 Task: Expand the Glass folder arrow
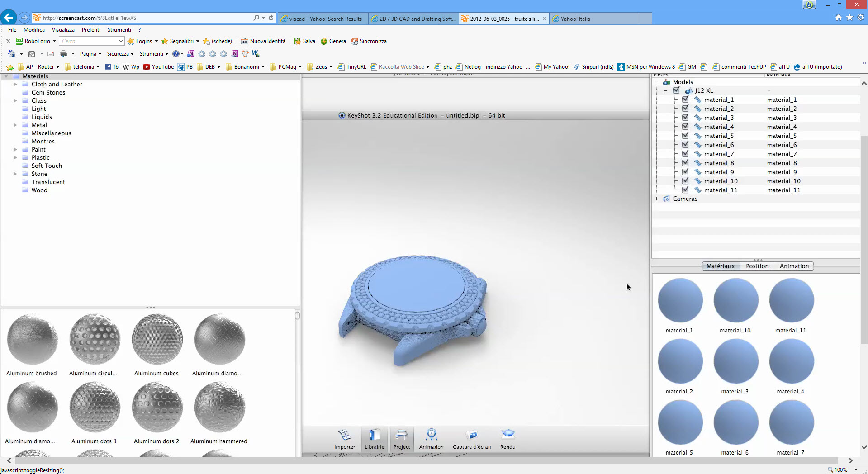pos(15,101)
